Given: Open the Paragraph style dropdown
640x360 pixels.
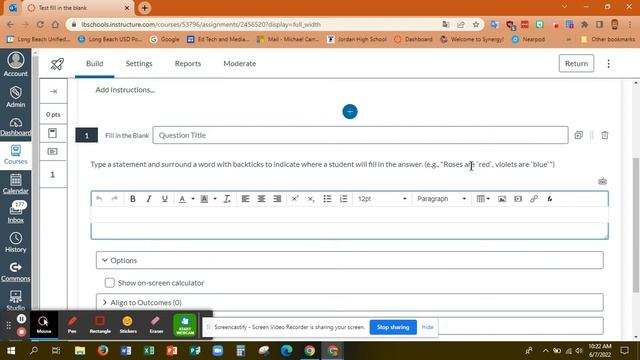Looking at the screenshot, I should pos(441,199).
